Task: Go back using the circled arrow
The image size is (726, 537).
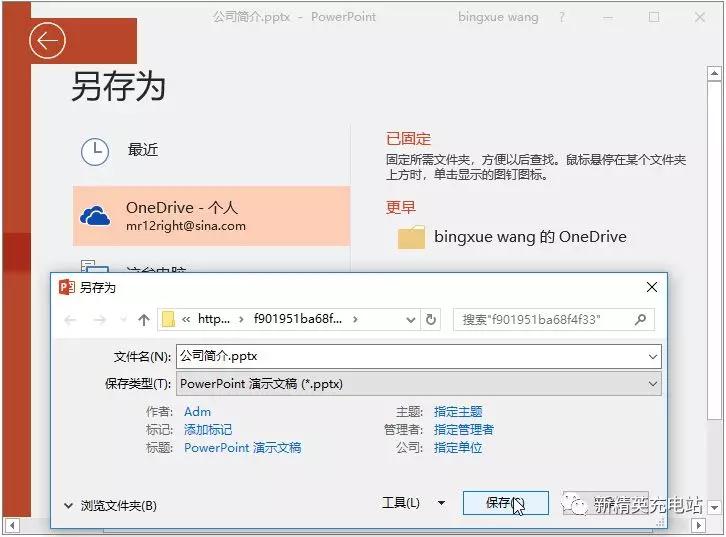Action: pos(47,41)
